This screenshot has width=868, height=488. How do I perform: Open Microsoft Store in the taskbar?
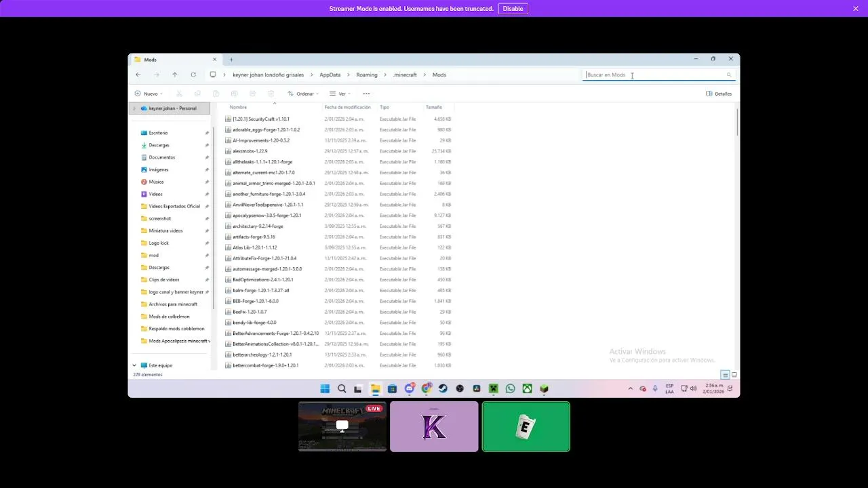click(x=392, y=388)
